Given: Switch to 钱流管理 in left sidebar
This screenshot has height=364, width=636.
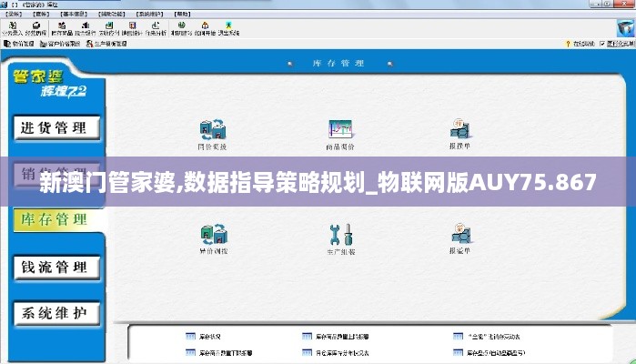Looking at the screenshot, I should pyautogui.click(x=56, y=268).
